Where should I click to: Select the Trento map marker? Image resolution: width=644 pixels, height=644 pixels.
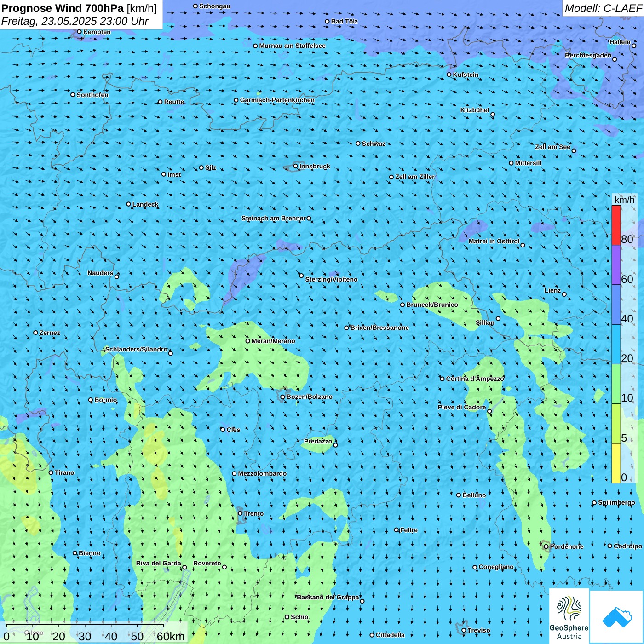(x=240, y=513)
